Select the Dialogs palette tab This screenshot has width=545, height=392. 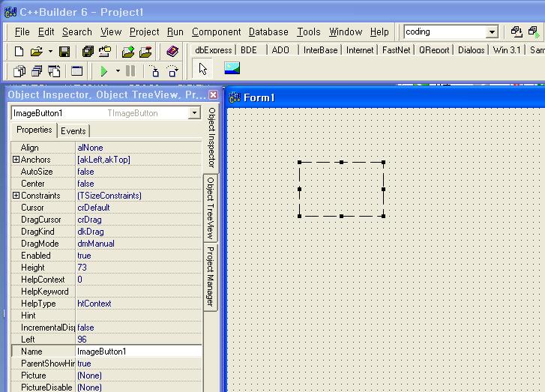[x=471, y=50]
